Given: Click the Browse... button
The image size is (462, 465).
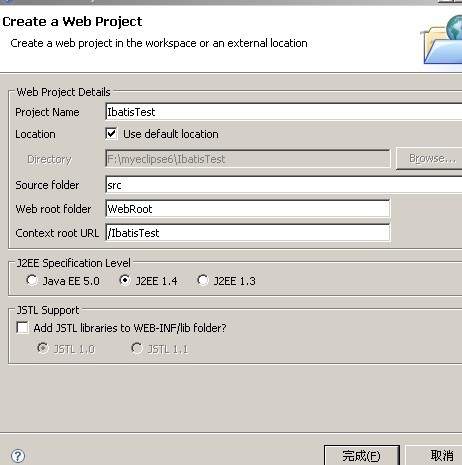Looking at the screenshot, I should click(429, 159).
